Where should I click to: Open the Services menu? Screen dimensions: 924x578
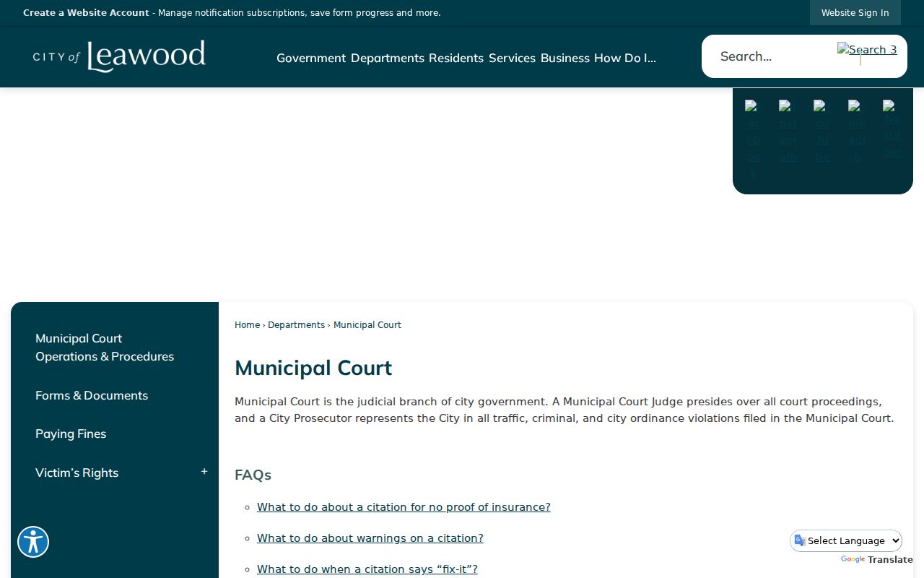[x=512, y=58]
